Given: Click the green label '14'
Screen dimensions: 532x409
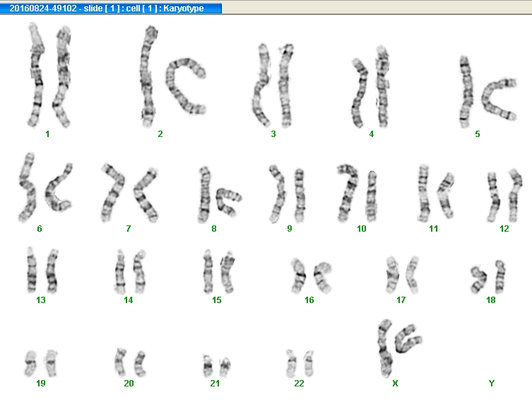Looking at the screenshot, I should 129,300.
